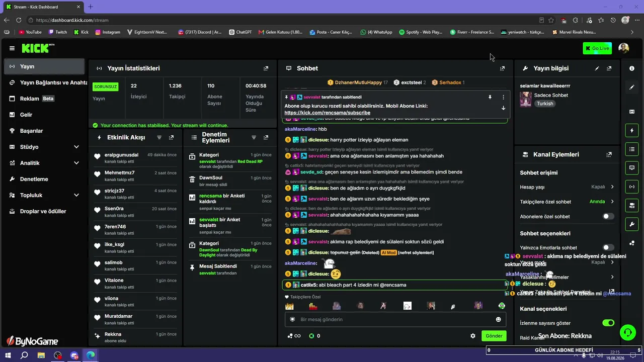Image resolution: width=644 pixels, height=362 pixels.
Task: Click the lightning bolt sidebar icon
Action: [632, 131]
